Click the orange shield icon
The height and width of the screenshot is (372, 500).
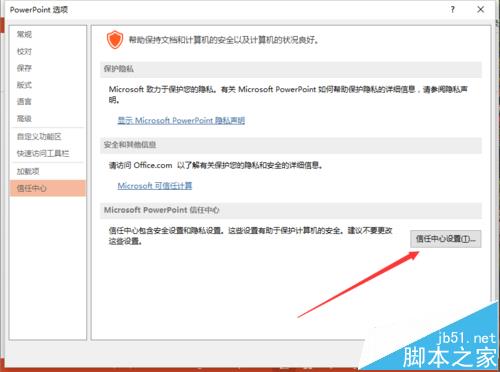point(115,40)
